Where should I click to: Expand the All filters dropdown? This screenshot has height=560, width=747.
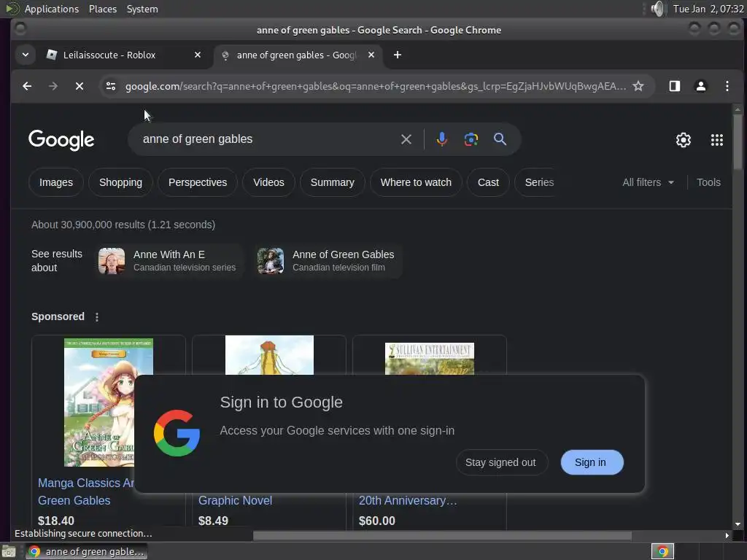pos(648,182)
